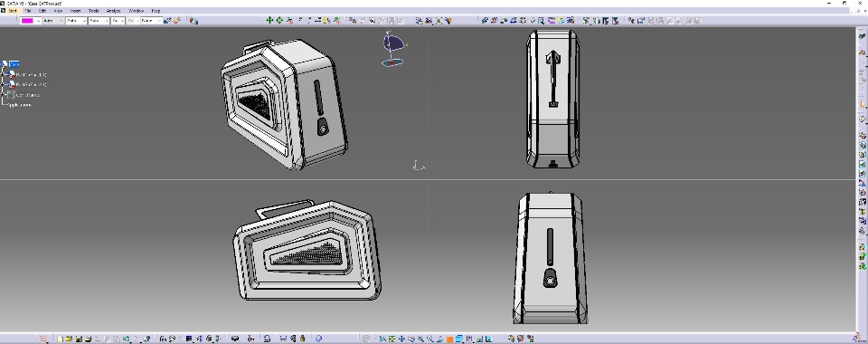Click the green Manipulation cross-arrows icon
868x344 pixels.
(269, 21)
